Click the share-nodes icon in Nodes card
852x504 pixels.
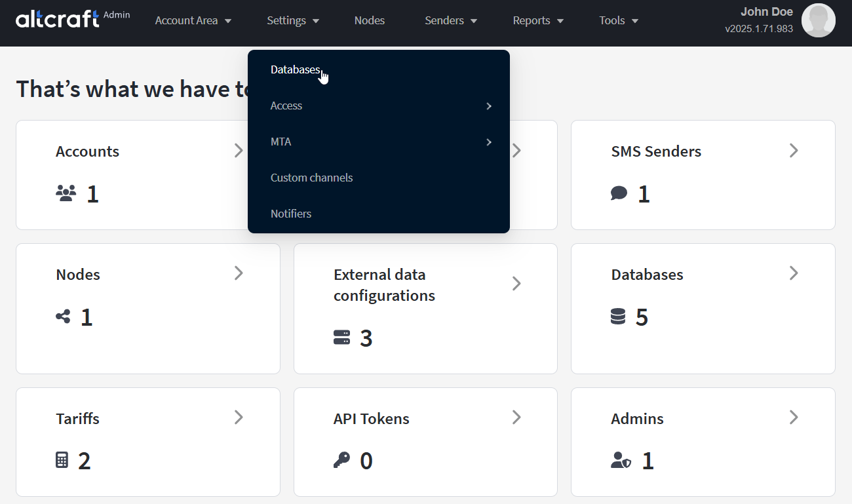coord(64,317)
